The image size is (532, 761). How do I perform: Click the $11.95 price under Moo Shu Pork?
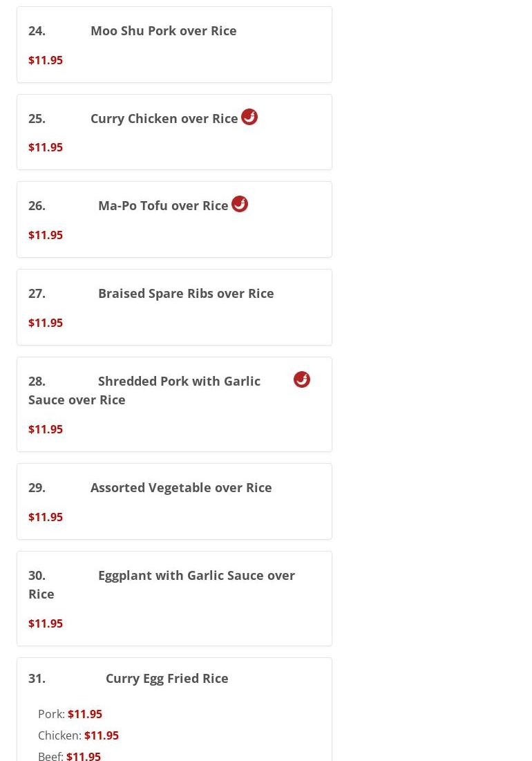coord(46,60)
